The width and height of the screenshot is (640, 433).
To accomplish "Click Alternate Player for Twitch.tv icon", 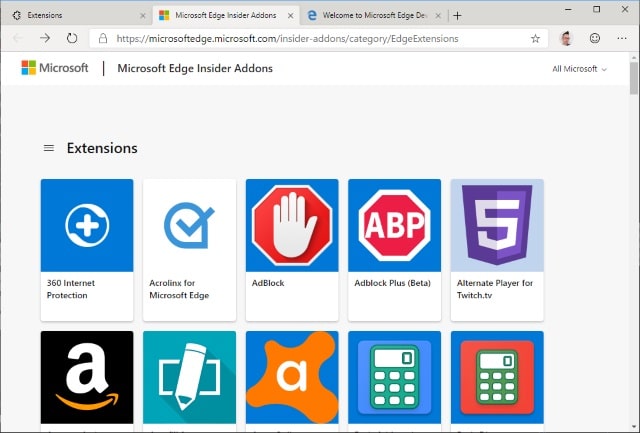I will [x=496, y=225].
